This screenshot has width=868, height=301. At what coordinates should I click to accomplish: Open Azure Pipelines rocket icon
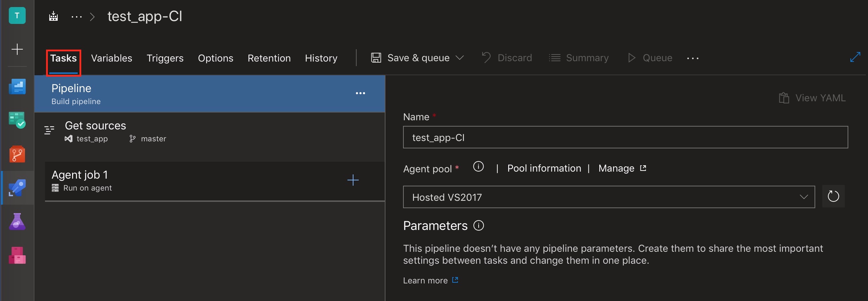coord(17,188)
